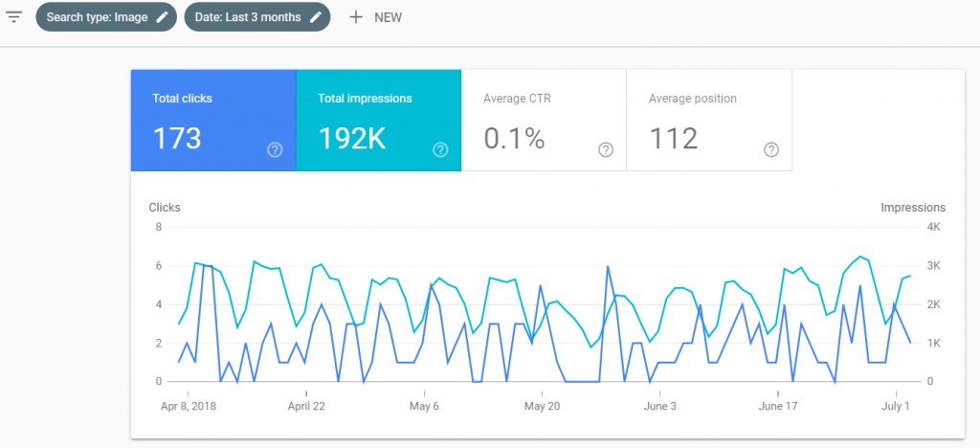Open help icon on Total clicks card
Image resolution: width=980 pixels, height=448 pixels.
pos(275,149)
